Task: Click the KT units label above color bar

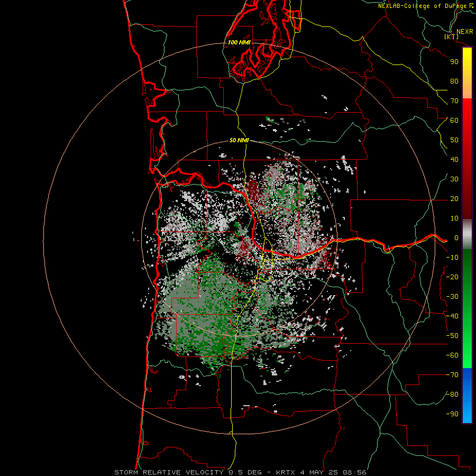Action: tap(452, 36)
